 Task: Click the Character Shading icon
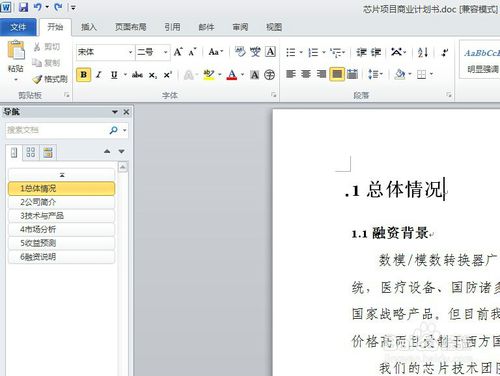[x=255, y=75]
